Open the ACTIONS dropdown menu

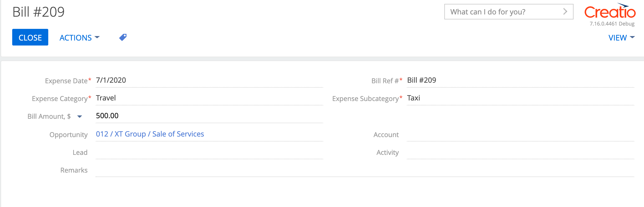pos(79,37)
